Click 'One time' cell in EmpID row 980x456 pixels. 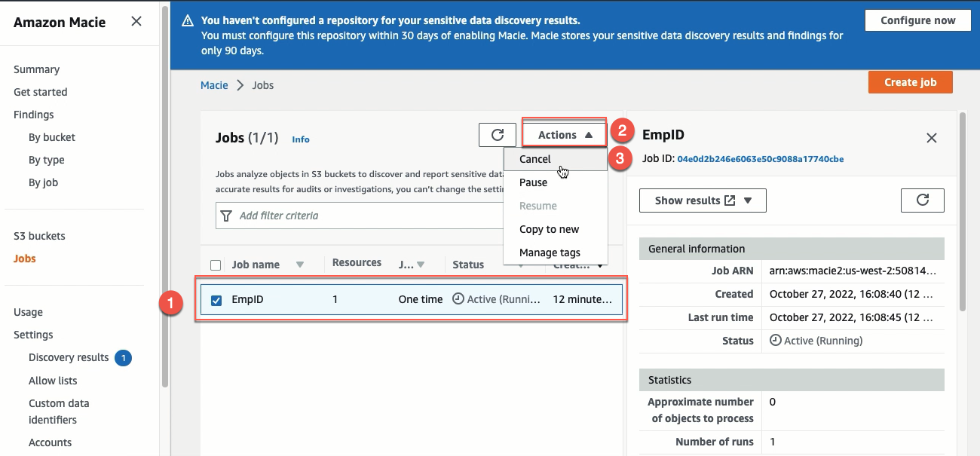pos(421,299)
